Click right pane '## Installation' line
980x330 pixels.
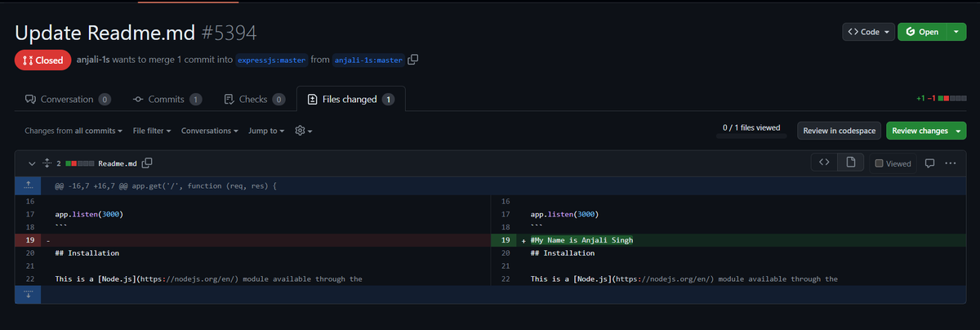[x=563, y=253]
